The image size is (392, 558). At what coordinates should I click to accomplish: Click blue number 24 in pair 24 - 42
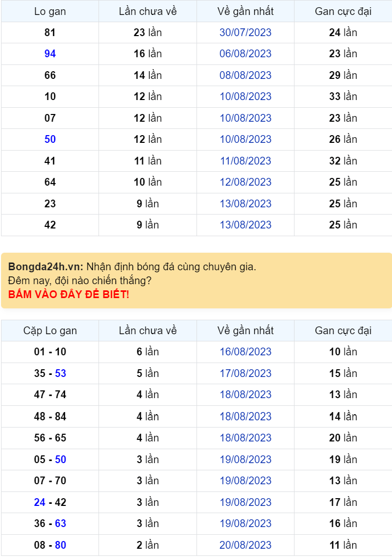coord(40,502)
